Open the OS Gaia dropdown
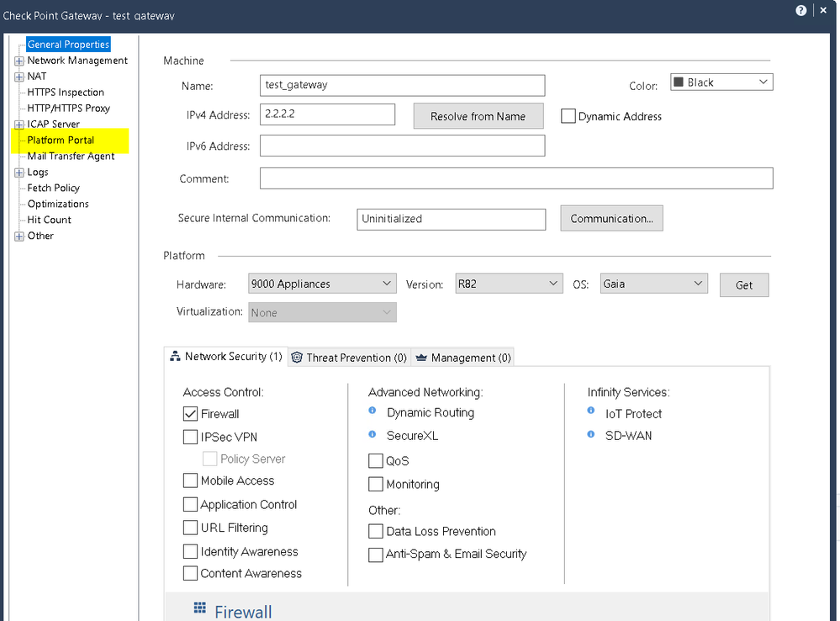 pos(653,284)
